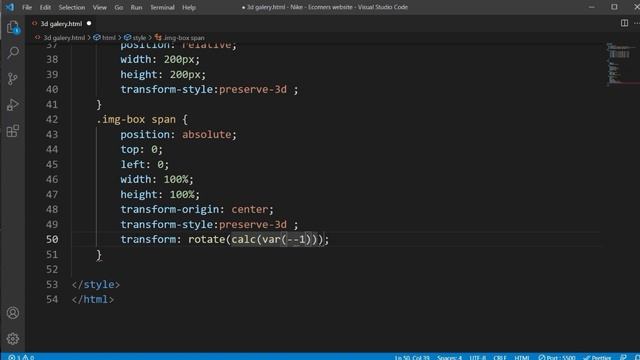The image size is (640, 360).
Task: Click the "left: 0;" line
Action: tap(144, 164)
